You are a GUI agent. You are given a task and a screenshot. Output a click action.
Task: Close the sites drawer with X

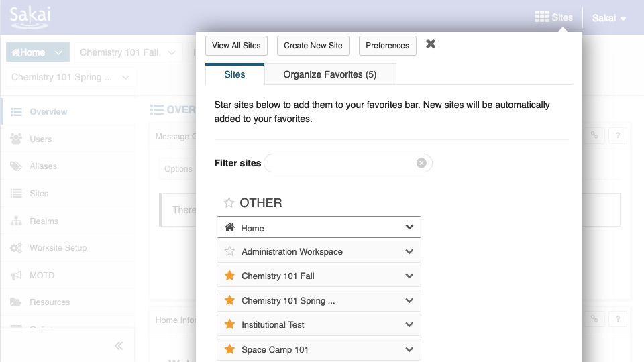431,44
